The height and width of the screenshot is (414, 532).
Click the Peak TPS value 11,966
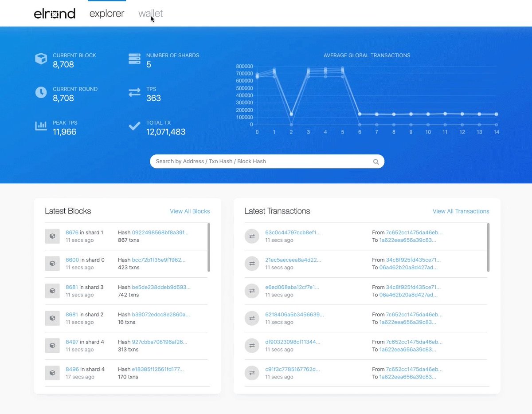click(x=65, y=132)
